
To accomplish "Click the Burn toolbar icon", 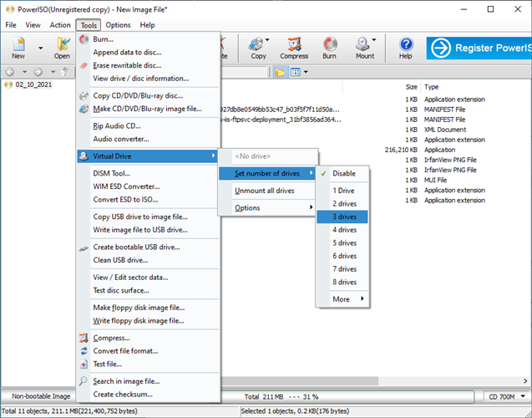I will pyautogui.click(x=329, y=48).
